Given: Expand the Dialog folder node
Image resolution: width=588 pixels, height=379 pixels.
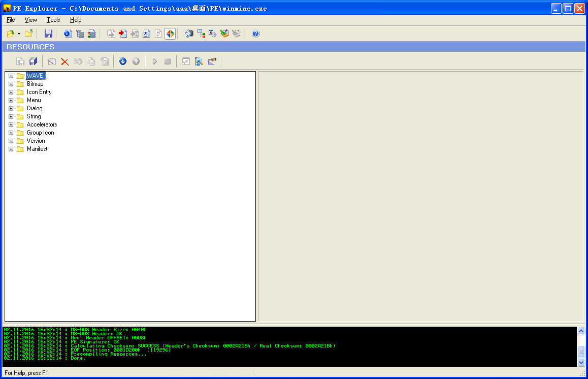Looking at the screenshot, I should [x=11, y=108].
